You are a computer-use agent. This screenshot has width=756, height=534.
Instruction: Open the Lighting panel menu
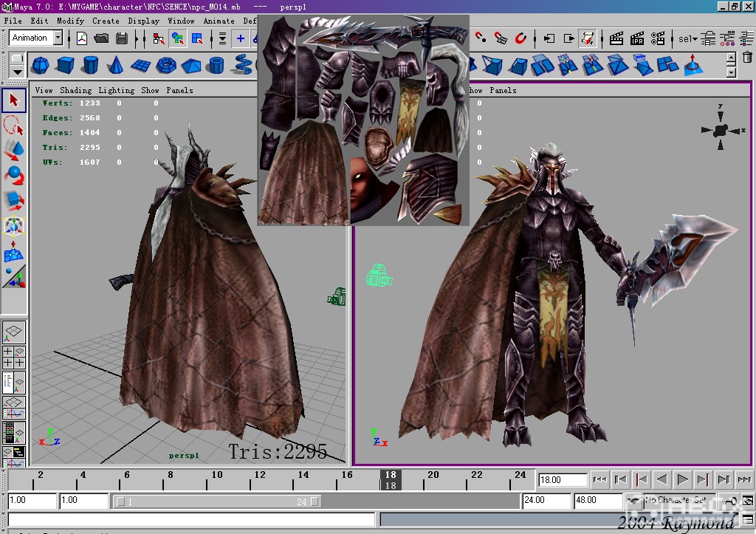point(116,90)
